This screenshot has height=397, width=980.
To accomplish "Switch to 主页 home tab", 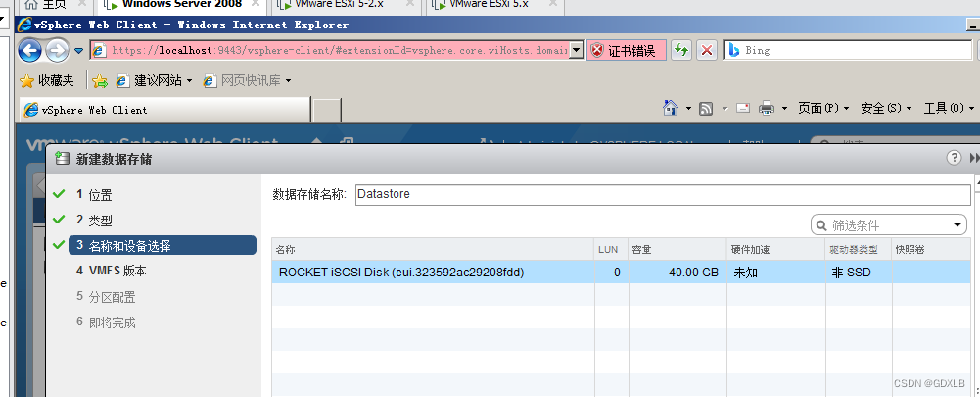I will point(55,5).
